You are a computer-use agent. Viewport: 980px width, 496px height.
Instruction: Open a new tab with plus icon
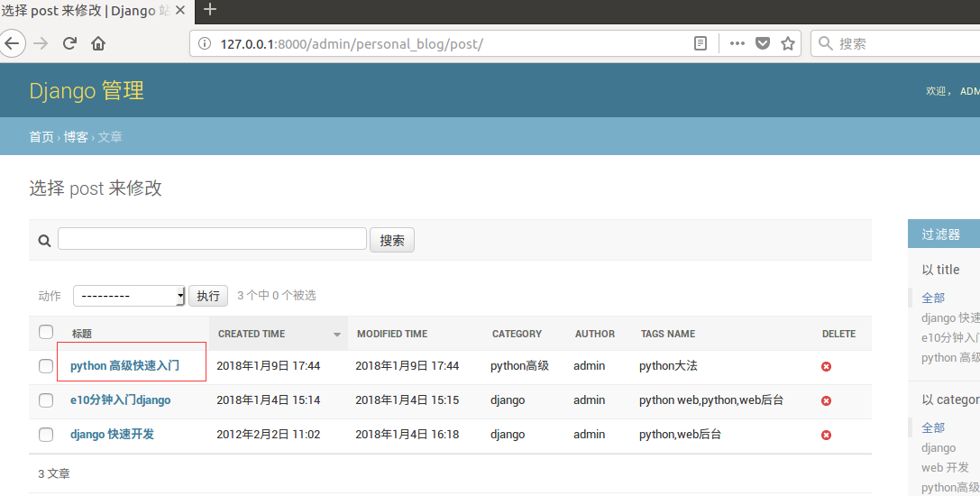click(x=210, y=10)
